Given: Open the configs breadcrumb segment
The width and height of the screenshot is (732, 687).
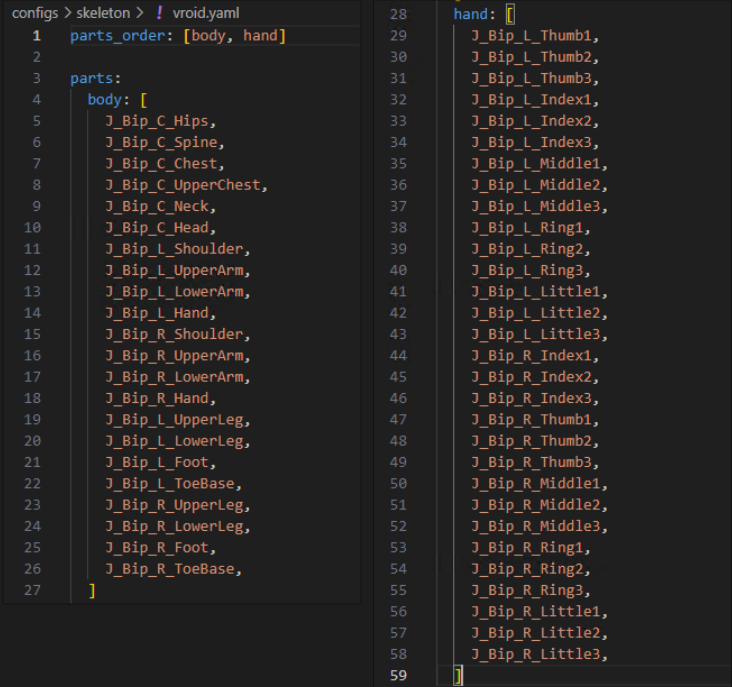Looking at the screenshot, I should (x=35, y=13).
